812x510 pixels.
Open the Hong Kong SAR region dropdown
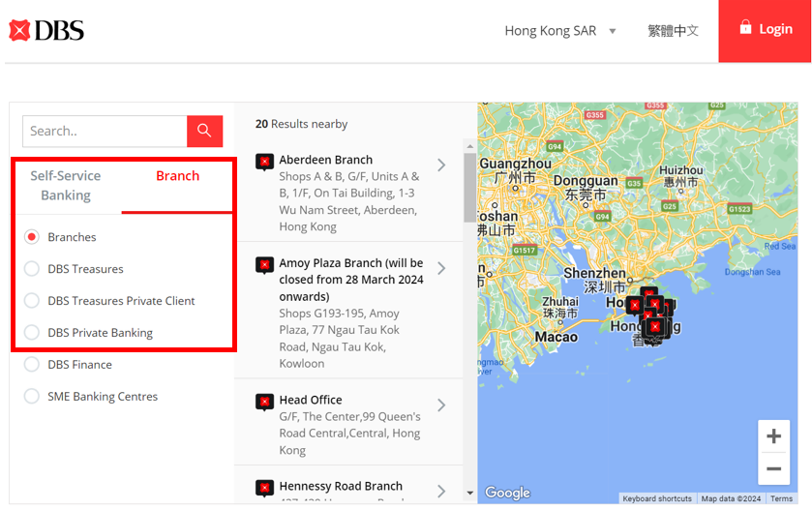tap(559, 31)
